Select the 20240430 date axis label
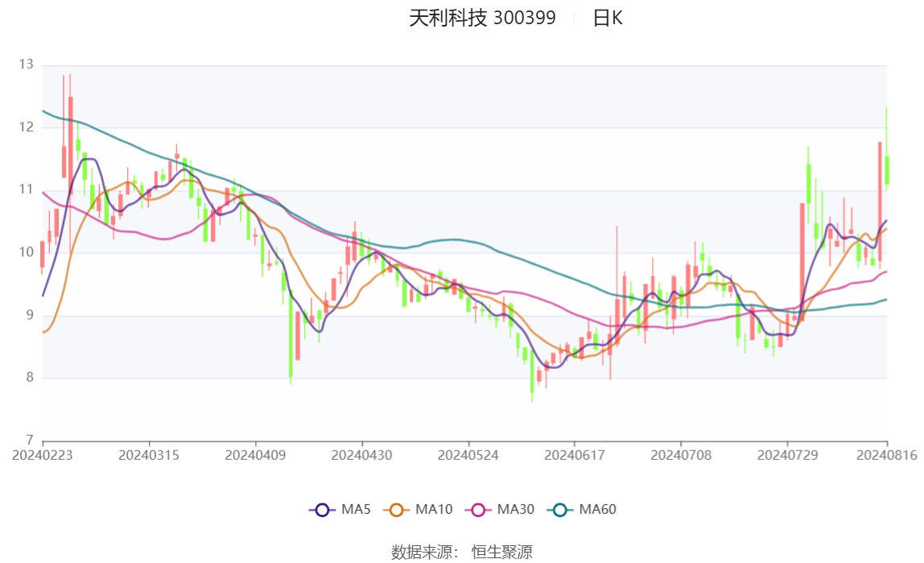 pyautogui.click(x=362, y=455)
